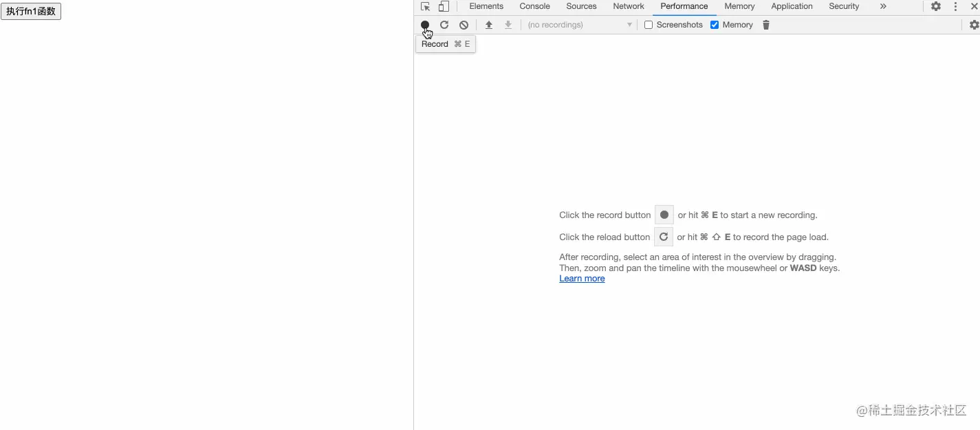980x430 pixels.
Task: Enable the Screenshots checkbox
Action: [649, 25]
